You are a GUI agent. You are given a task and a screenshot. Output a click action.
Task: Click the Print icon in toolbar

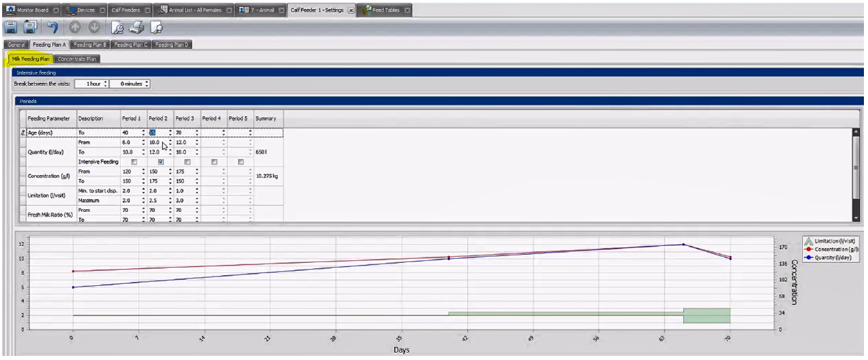137,28
